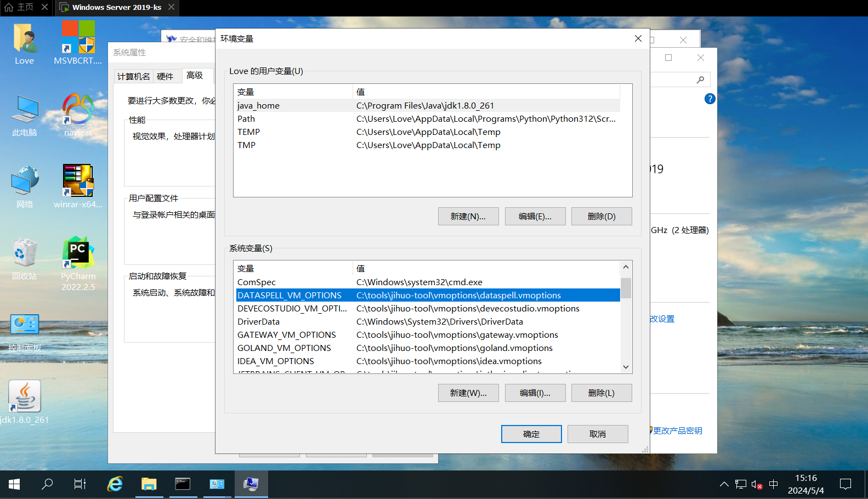The image size is (868, 499).
Task: Click the system variables scrollbar up arrow
Action: click(x=626, y=267)
